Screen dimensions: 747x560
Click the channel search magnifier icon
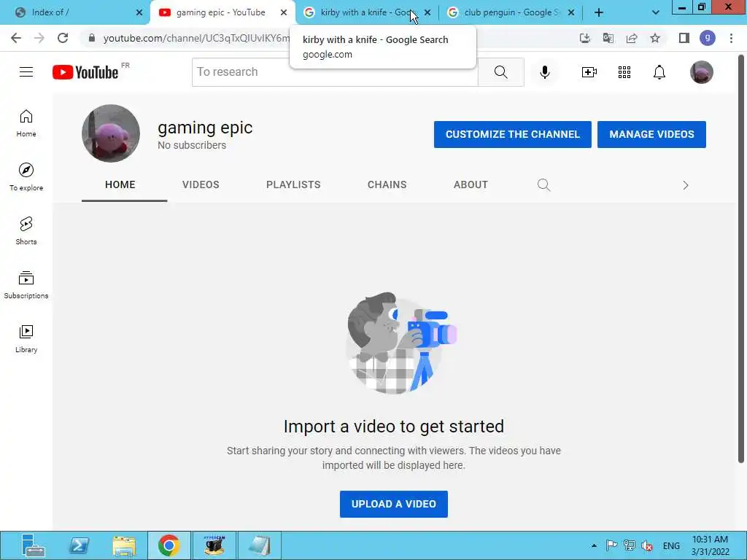(543, 184)
